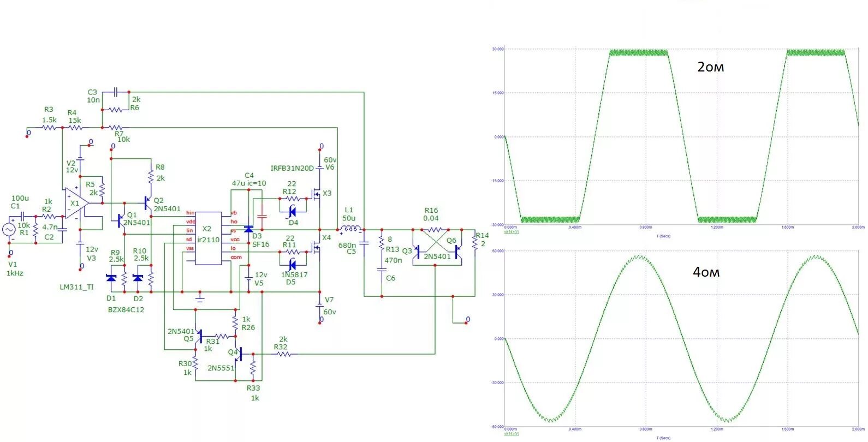The height and width of the screenshot is (442, 868).
Task: Select the R12 22 gate resistor
Action: pos(292,199)
